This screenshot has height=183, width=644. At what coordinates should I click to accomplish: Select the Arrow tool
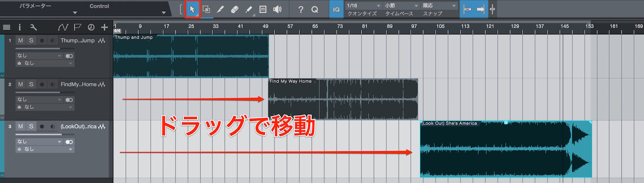click(x=192, y=10)
